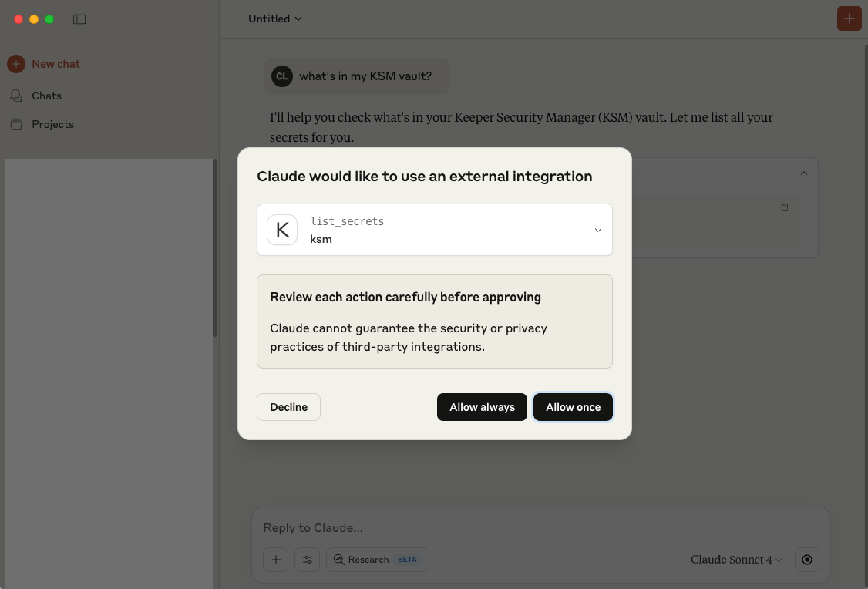Toggle the Research beta button
The height and width of the screenshot is (589, 868).
click(377, 560)
